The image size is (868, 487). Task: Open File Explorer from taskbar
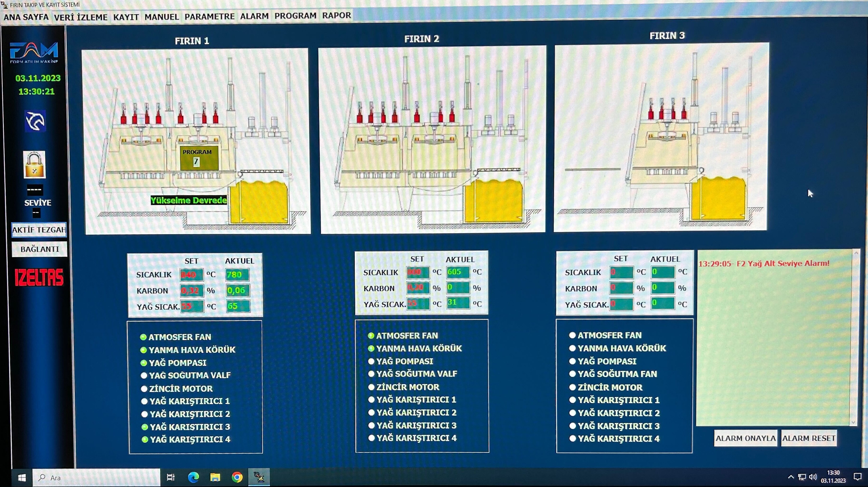tap(215, 477)
